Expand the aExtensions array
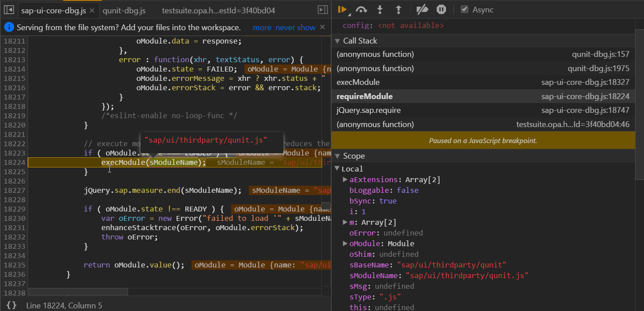The width and height of the screenshot is (644, 311). point(345,179)
